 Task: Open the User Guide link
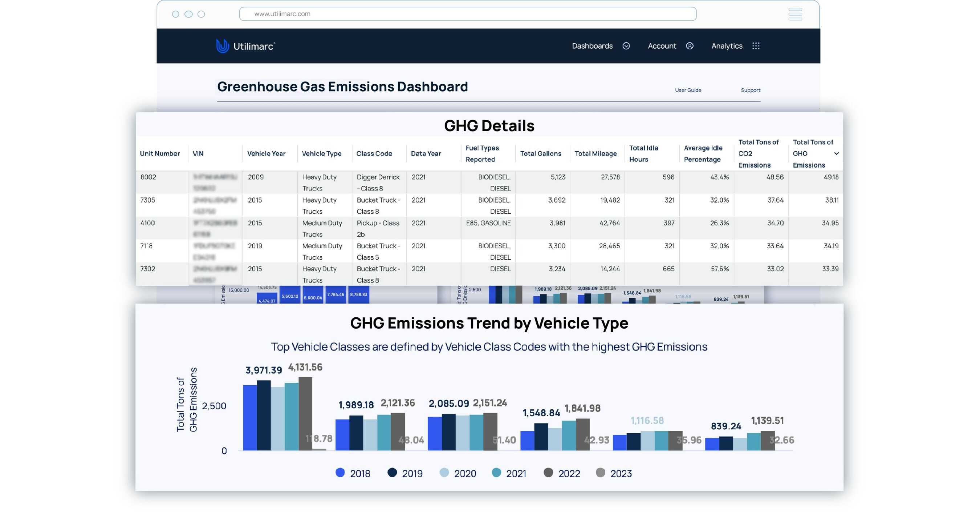point(688,90)
